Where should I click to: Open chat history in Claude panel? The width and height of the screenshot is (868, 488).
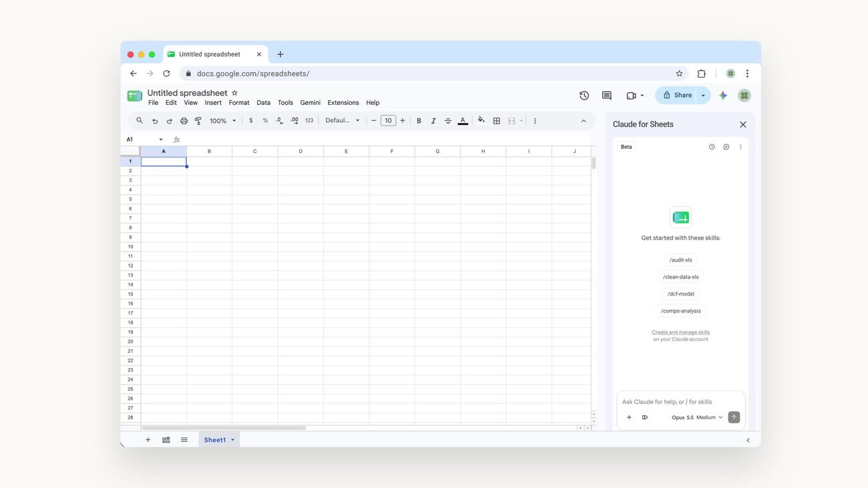coord(712,147)
